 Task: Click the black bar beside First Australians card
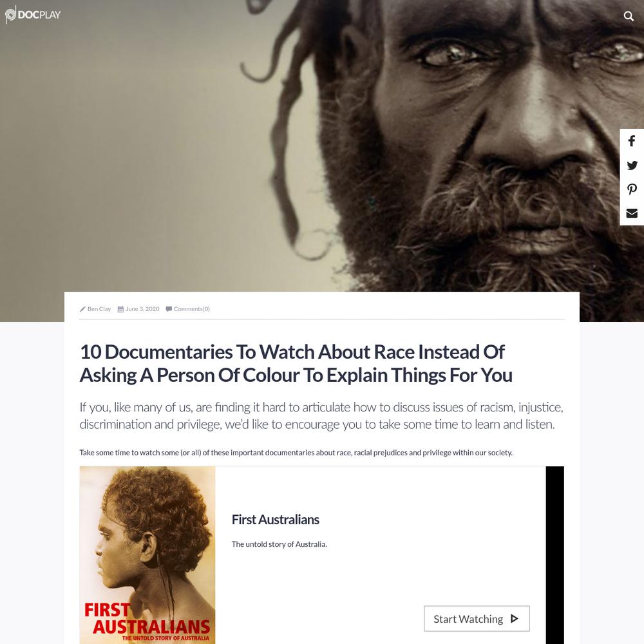pos(555,555)
